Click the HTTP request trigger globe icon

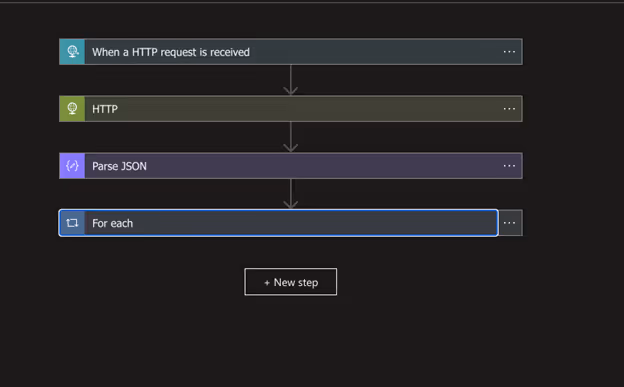[72, 52]
